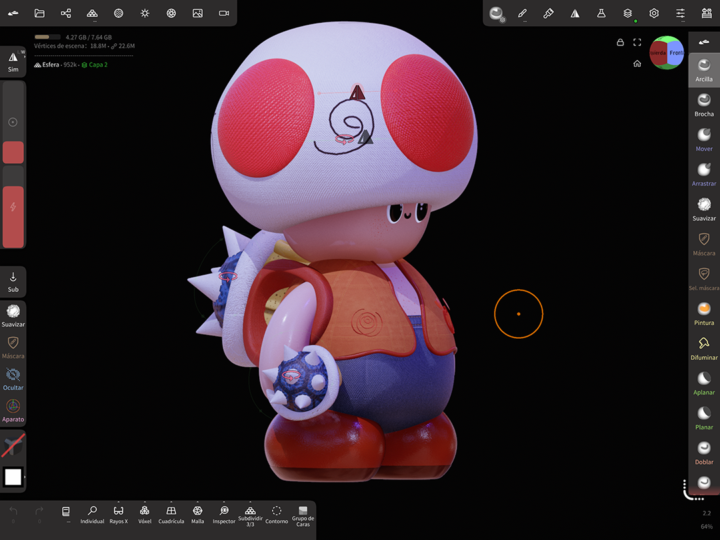The width and height of the screenshot is (720, 540).
Task: Open the Scene share-nodes menu
Action: [x=66, y=13]
